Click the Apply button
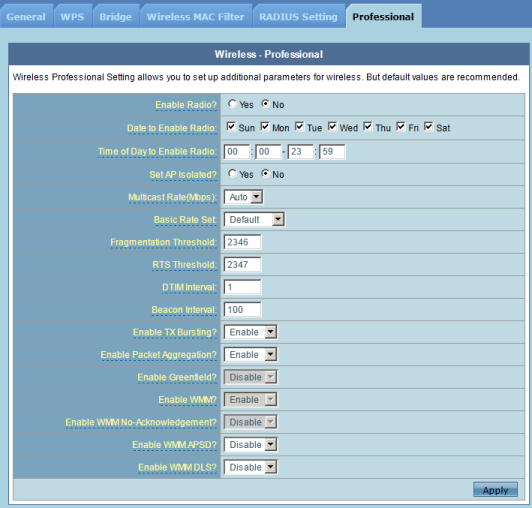 coord(495,490)
